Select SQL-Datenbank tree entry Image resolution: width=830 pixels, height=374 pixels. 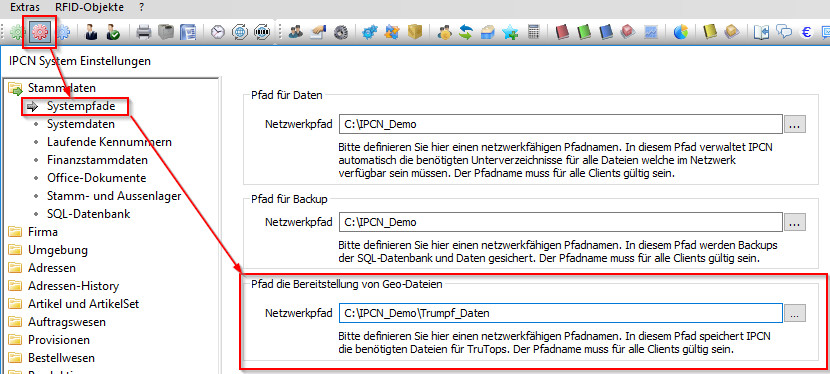pyautogui.click(x=88, y=214)
